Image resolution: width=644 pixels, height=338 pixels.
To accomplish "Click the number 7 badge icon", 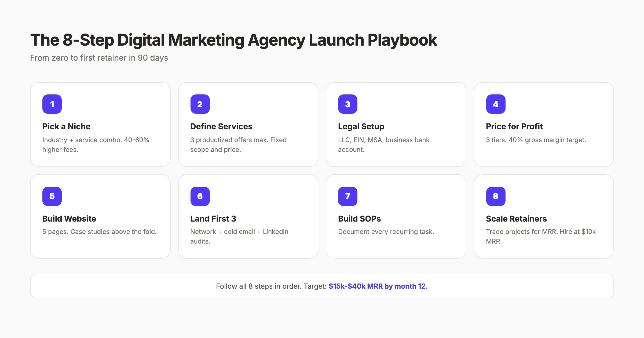I will [348, 196].
